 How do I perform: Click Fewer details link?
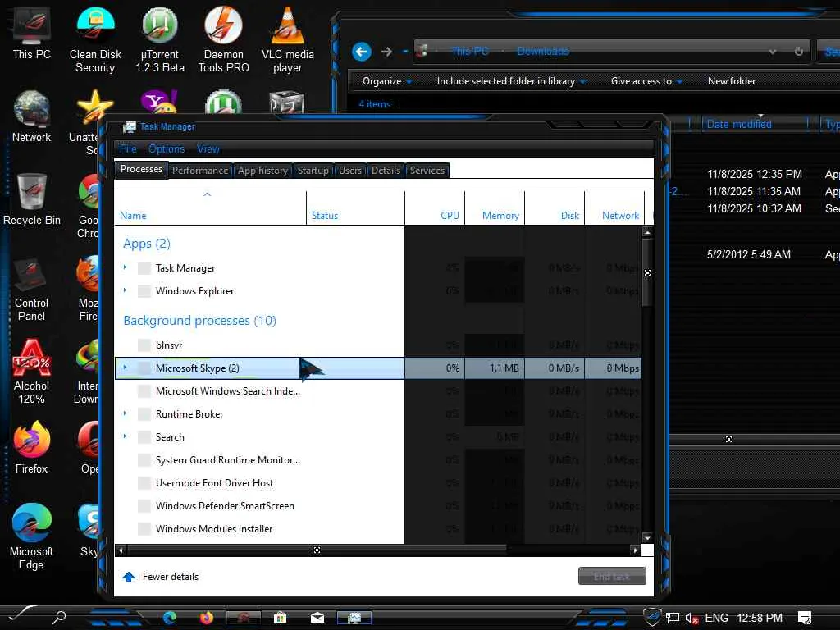(171, 577)
